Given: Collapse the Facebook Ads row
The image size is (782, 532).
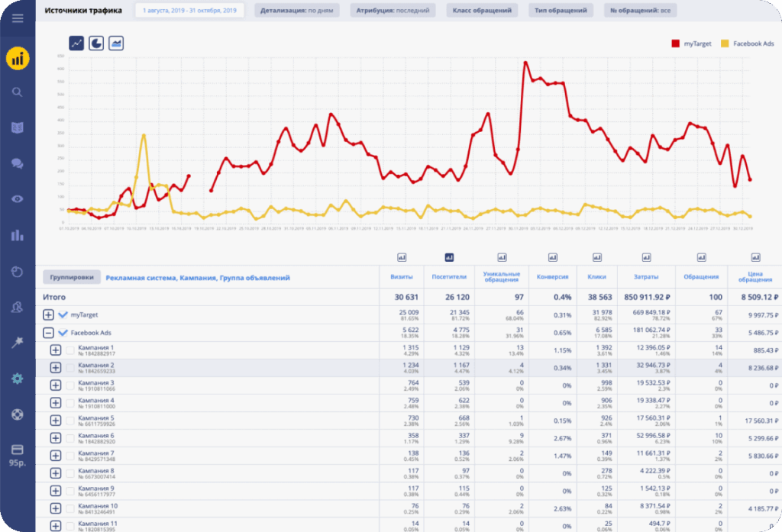Looking at the screenshot, I should pyautogui.click(x=48, y=333).
